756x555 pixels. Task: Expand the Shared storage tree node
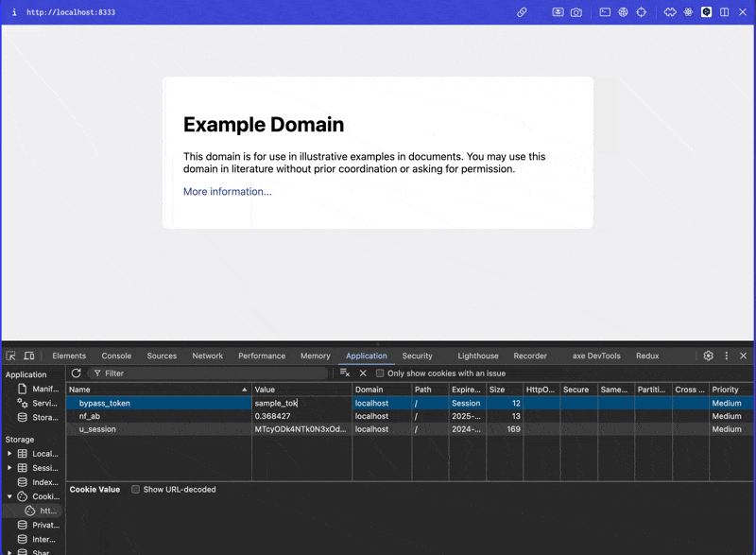[9, 552]
